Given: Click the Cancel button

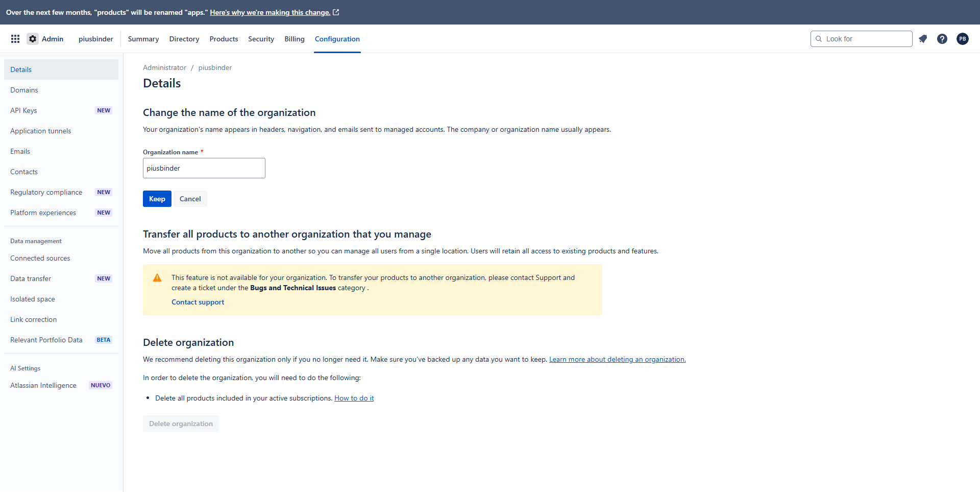Looking at the screenshot, I should pos(190,199).
